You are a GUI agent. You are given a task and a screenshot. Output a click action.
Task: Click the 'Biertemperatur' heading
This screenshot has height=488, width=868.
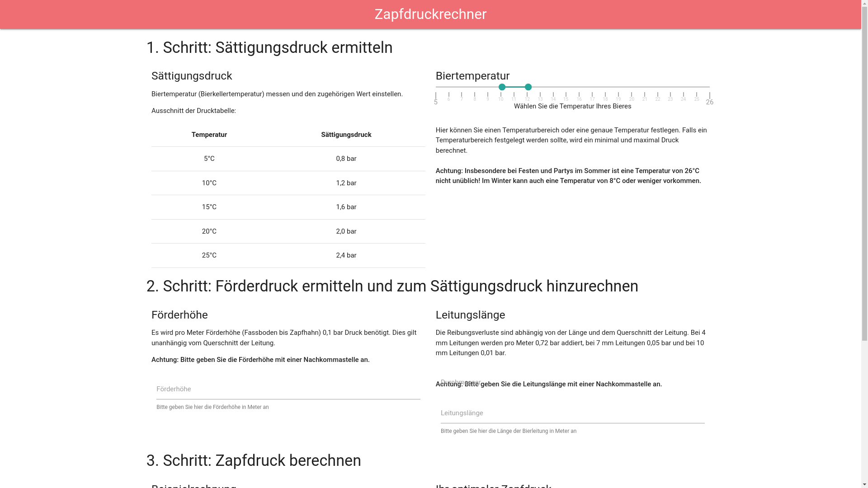(x=472, y=76)
